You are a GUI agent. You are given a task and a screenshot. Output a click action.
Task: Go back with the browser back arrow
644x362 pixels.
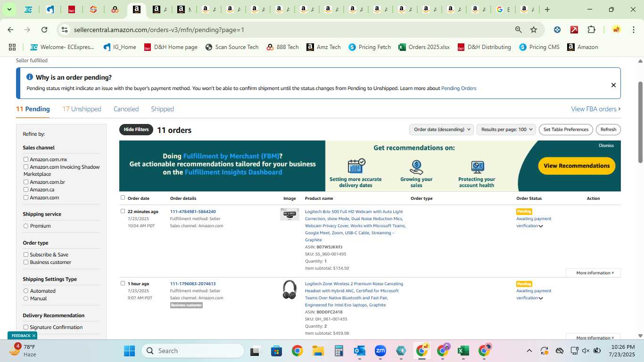pos(10,30)
